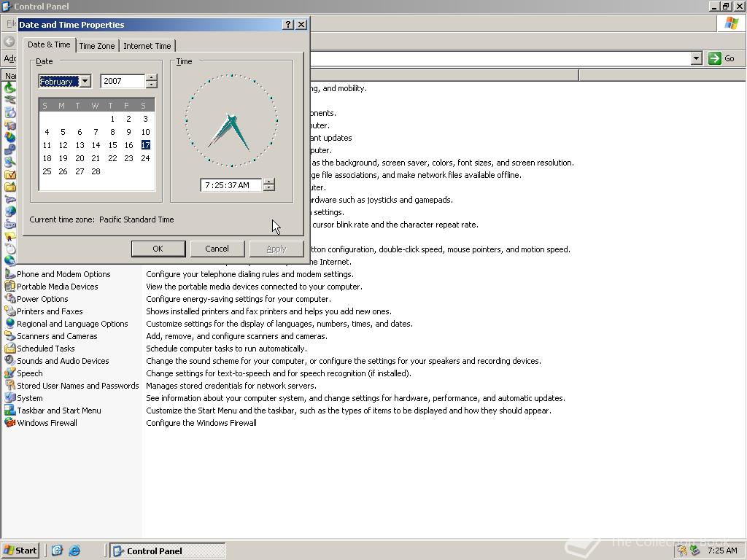Select day 28 in the calendar

point(96,171)
